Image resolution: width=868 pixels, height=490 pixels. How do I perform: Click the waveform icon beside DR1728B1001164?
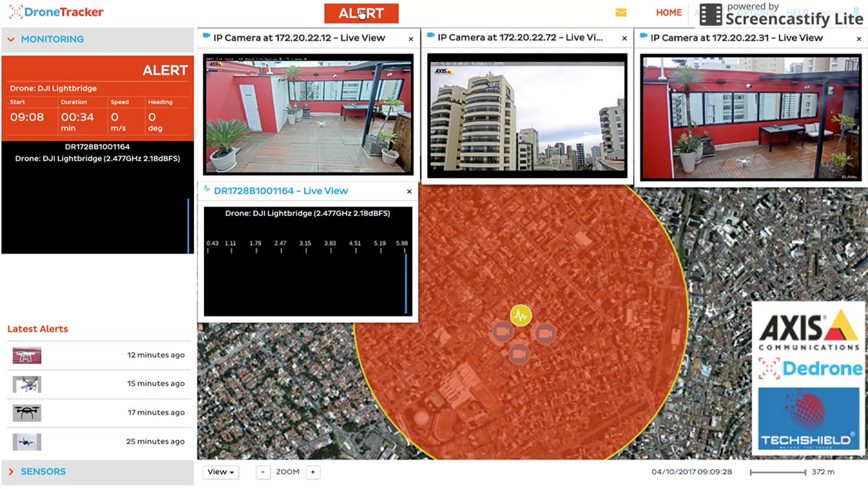[207, 191]
